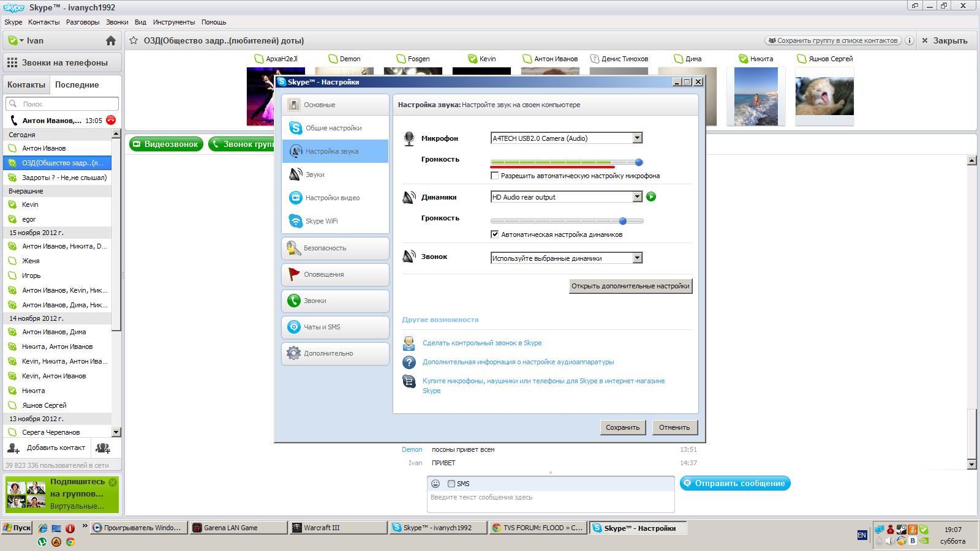Image resolution: width=980 pixels, height=551 pixels.
Task: Click the message text input area
Action: pyautogui.click(x=551, y=501)
